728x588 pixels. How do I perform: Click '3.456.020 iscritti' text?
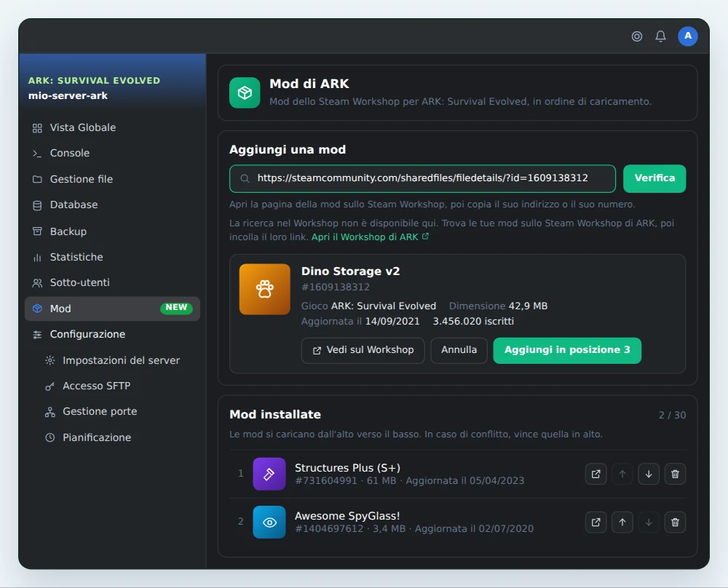(473, 322)
